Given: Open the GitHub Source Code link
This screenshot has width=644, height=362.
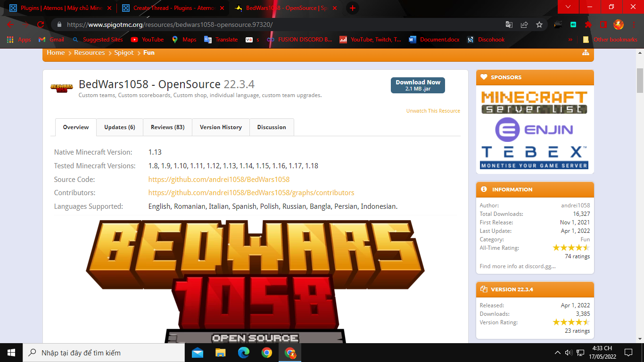Looking at the screenshot, I should pos(219,180).
